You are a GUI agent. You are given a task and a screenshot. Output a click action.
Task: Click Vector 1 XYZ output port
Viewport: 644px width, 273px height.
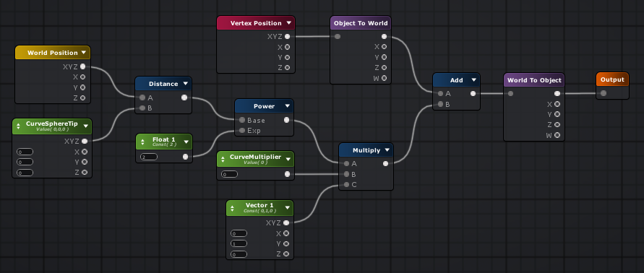pos(286,223)
